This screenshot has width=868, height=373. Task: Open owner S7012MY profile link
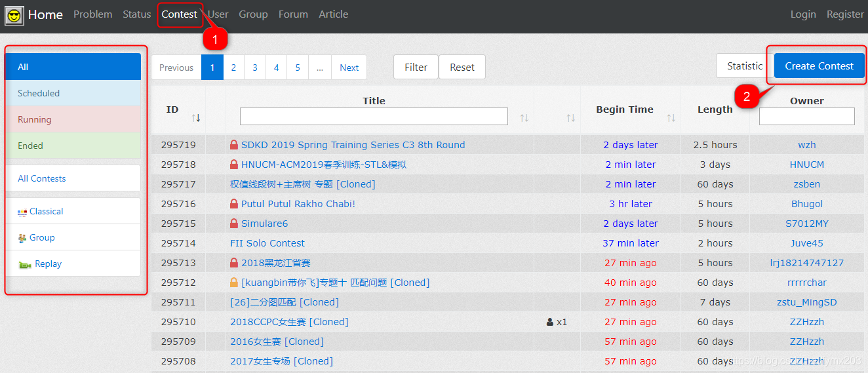point(807,224)
